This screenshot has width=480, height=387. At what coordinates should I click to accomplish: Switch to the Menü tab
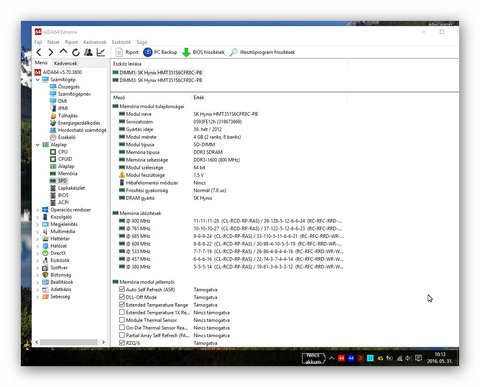41,63
